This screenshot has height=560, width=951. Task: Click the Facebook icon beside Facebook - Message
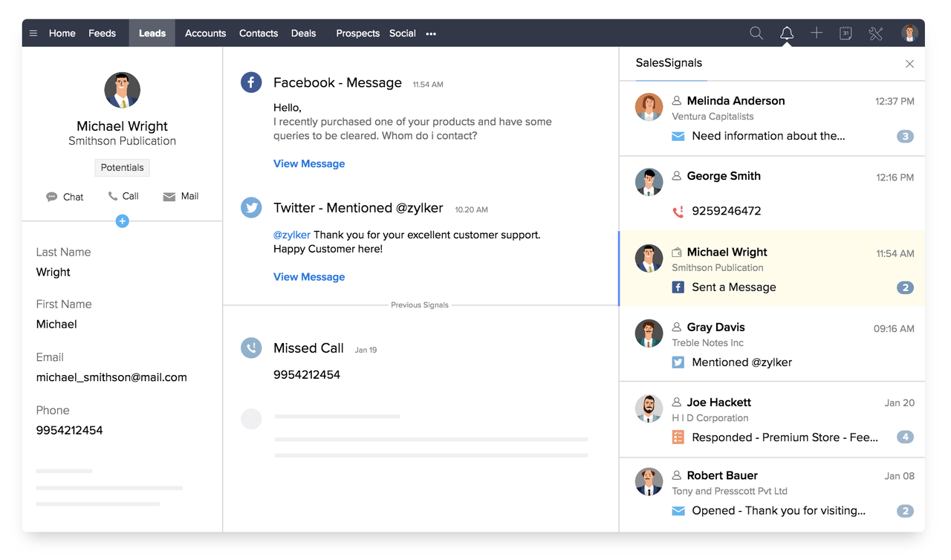click(x=251, y=82)
